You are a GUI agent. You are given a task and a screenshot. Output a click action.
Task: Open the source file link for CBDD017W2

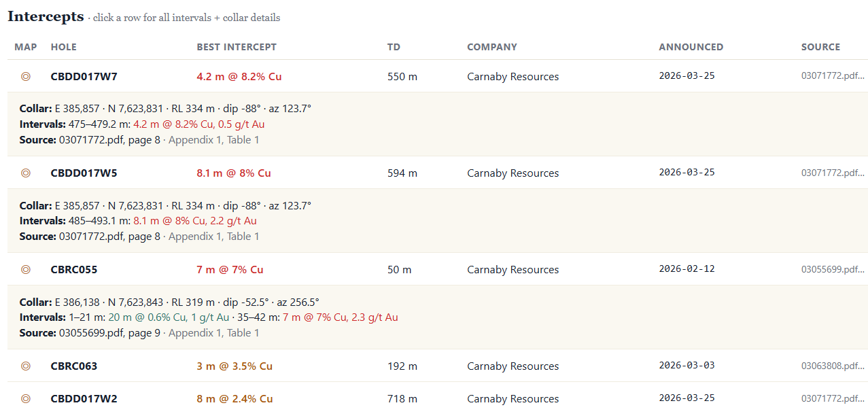pos(833,398)
